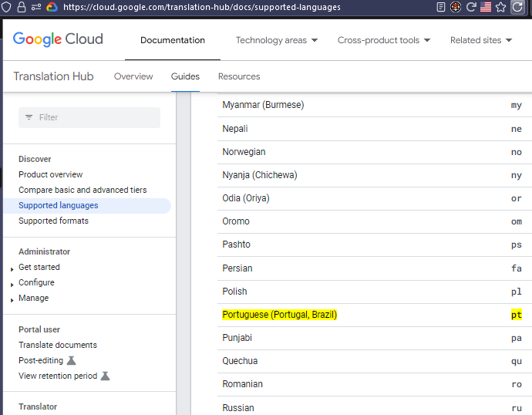This screenshot has height=415, width=532.
Task: Switch to the Resources tab
Action: click(239, 76)
